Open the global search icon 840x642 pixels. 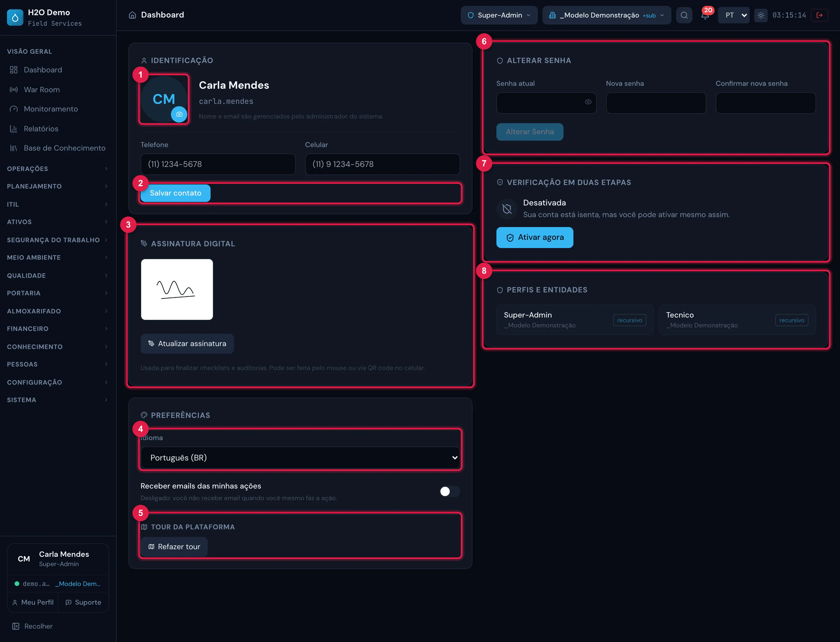tap(684, 15)
